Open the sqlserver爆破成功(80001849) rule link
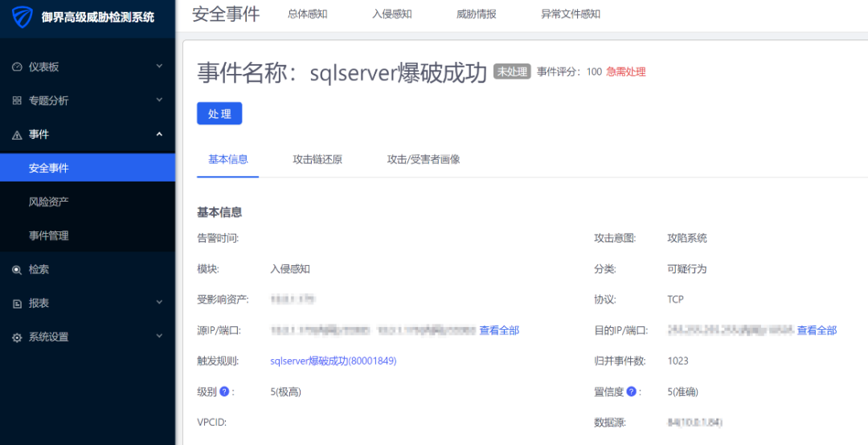868x445 pixels. click(x=333, y=361)
